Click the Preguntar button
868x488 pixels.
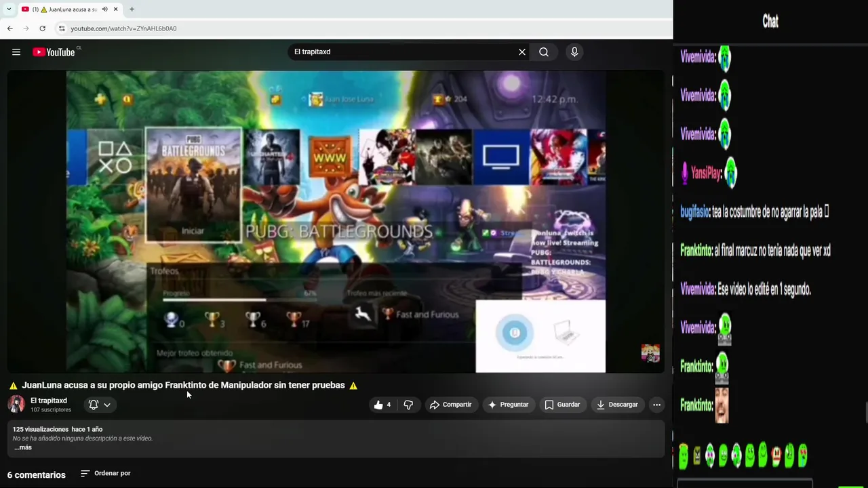508,405
